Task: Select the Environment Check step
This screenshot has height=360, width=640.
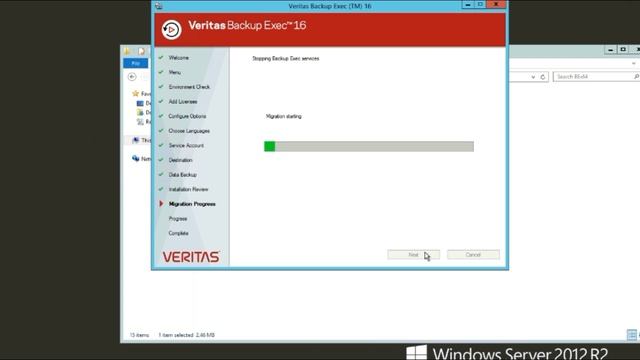Action: [189, 87]
